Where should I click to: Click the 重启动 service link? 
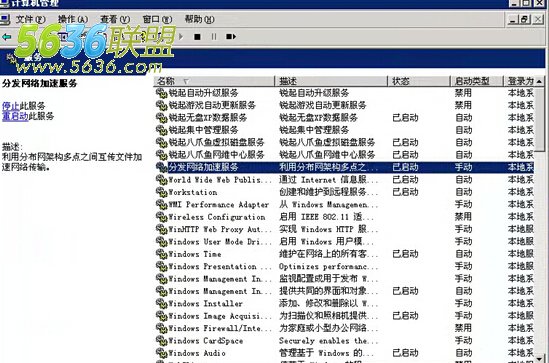15,116
